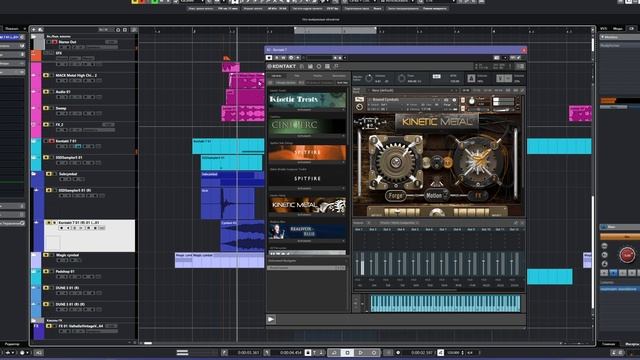This screenshot has height=360, width=640.
Task: Unmute the FX_2 track
Action: click(46, 124)
